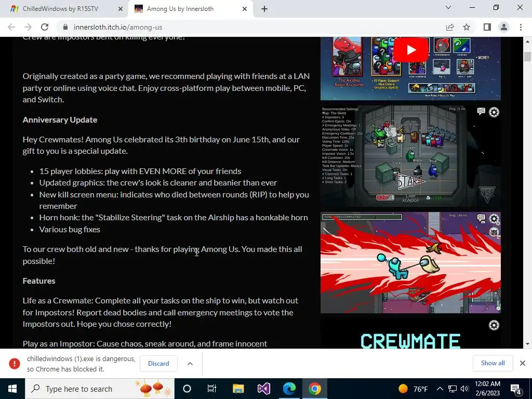Click the taskbar search box
The image size is (532, 399).
tap(100, 389)
